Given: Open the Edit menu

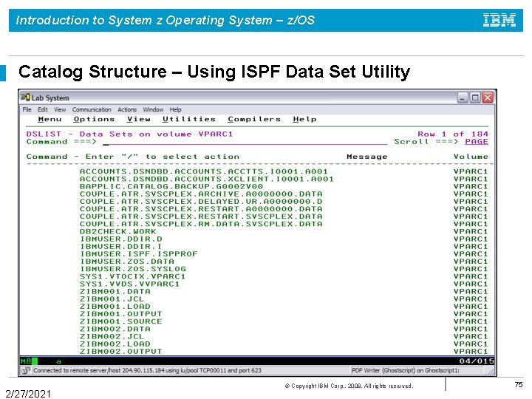Looking at the screenshot, I should click(x=42, y=109).
